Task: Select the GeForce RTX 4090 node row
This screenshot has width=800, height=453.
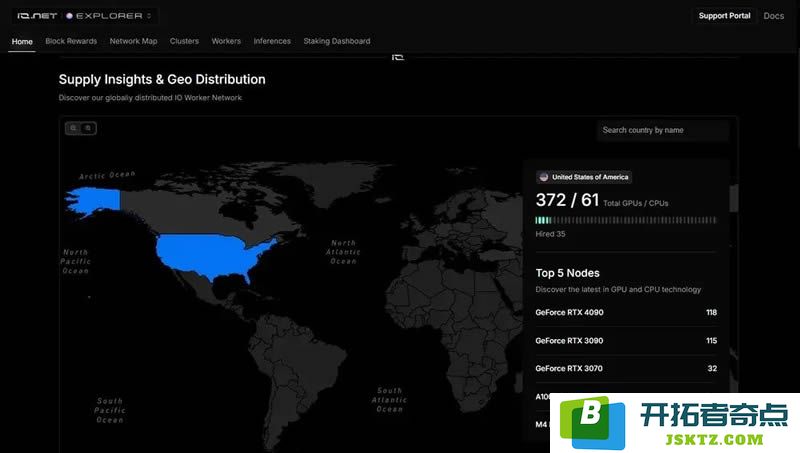Action: [626, 312]
